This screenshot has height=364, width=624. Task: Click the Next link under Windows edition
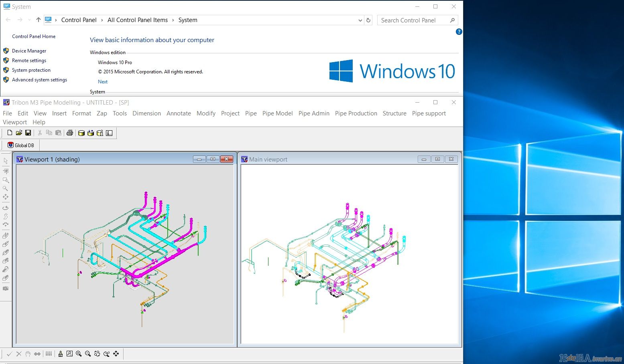click(103, 82)
